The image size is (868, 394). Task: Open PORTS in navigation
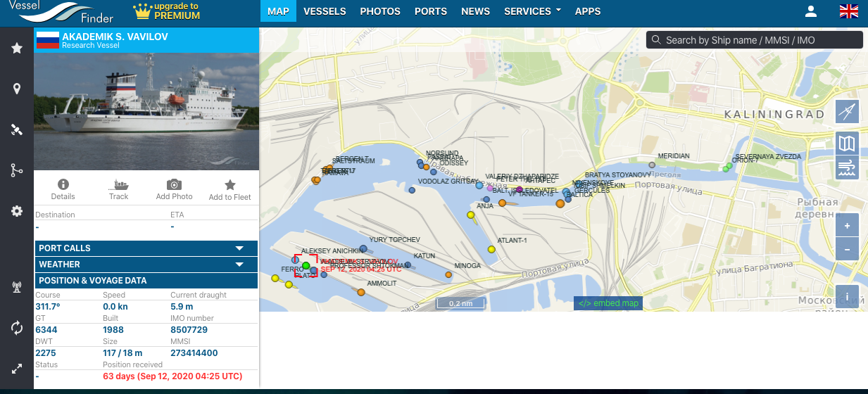point(431,11)
